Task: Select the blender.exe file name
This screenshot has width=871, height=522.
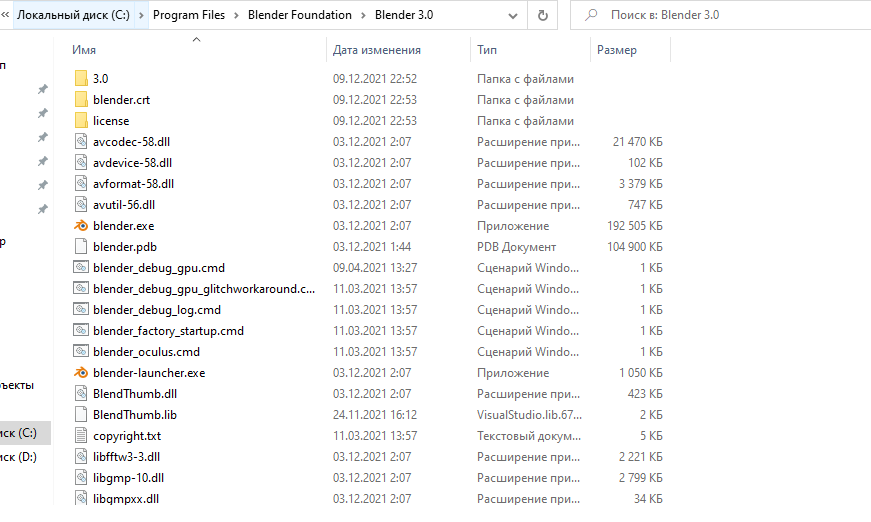Action: click(123, 226)
